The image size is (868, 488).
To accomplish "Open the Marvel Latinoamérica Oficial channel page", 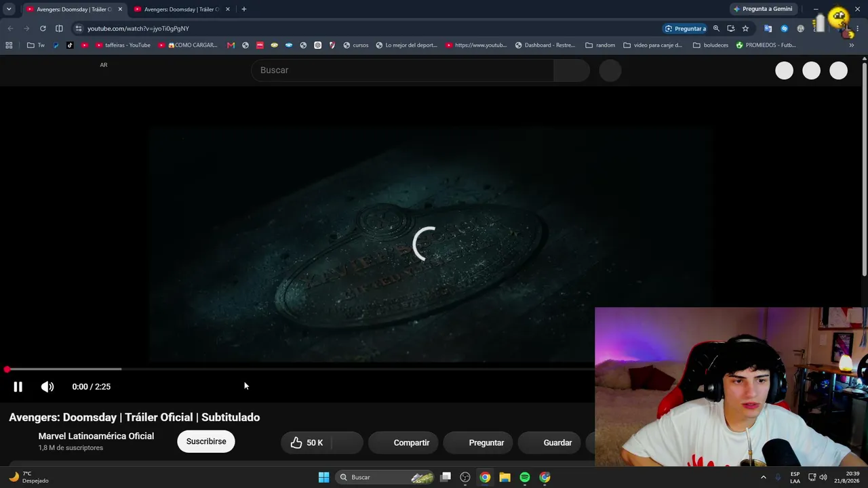I will pos(96,436).
